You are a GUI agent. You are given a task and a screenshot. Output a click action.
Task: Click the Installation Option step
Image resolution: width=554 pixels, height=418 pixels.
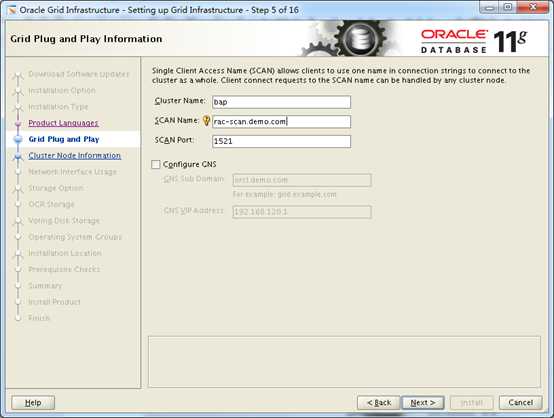point(62,90)
